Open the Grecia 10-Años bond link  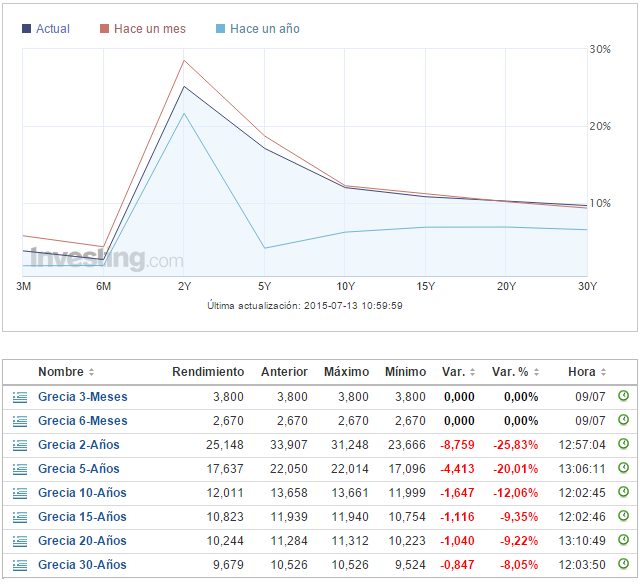click(82, 493)
